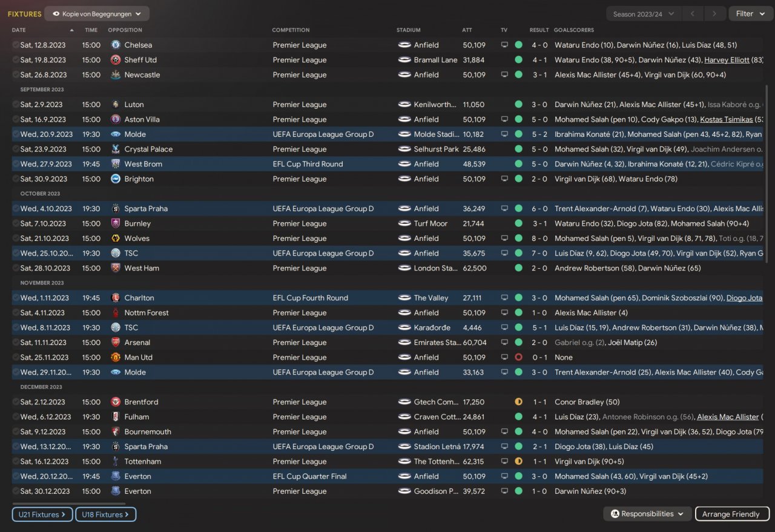Click Diogo Jota link in Charlton row

[744, 298]
